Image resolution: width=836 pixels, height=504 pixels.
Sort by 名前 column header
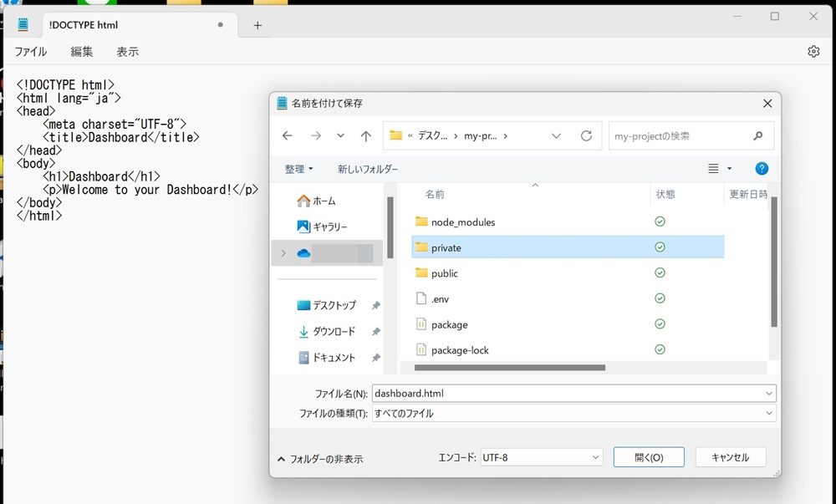coord(435,195)
